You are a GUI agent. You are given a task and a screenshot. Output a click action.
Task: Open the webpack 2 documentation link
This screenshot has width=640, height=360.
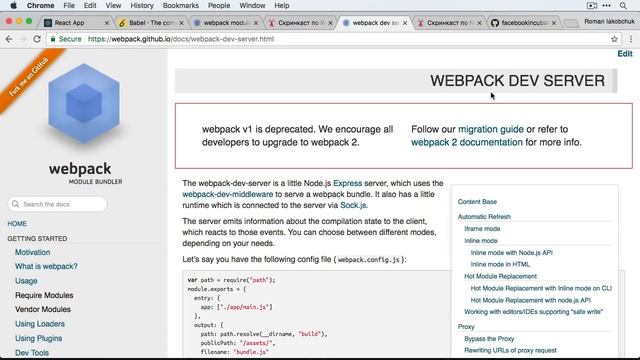pos(467,142)
